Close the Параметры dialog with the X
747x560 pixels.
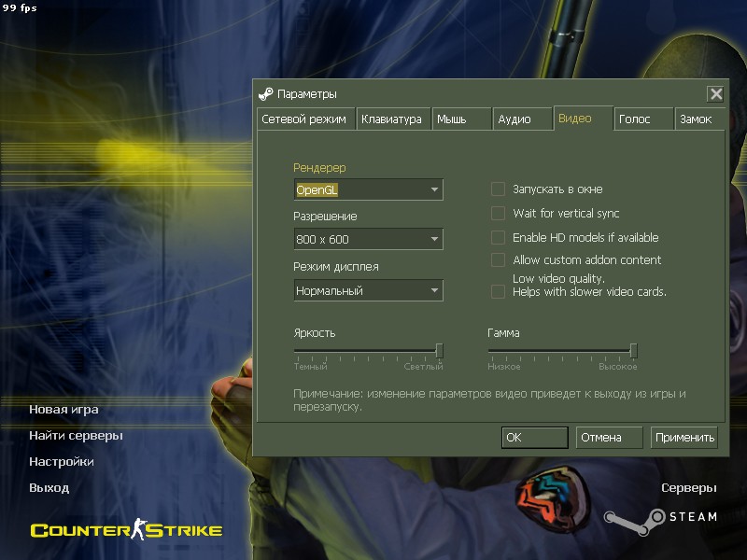715,94
